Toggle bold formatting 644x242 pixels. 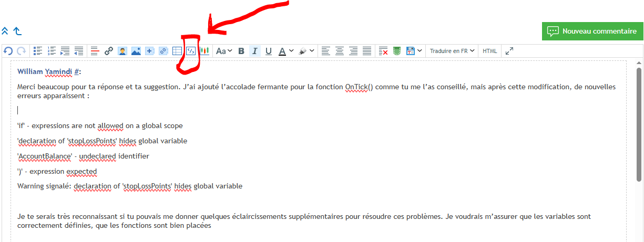(241, 51)
